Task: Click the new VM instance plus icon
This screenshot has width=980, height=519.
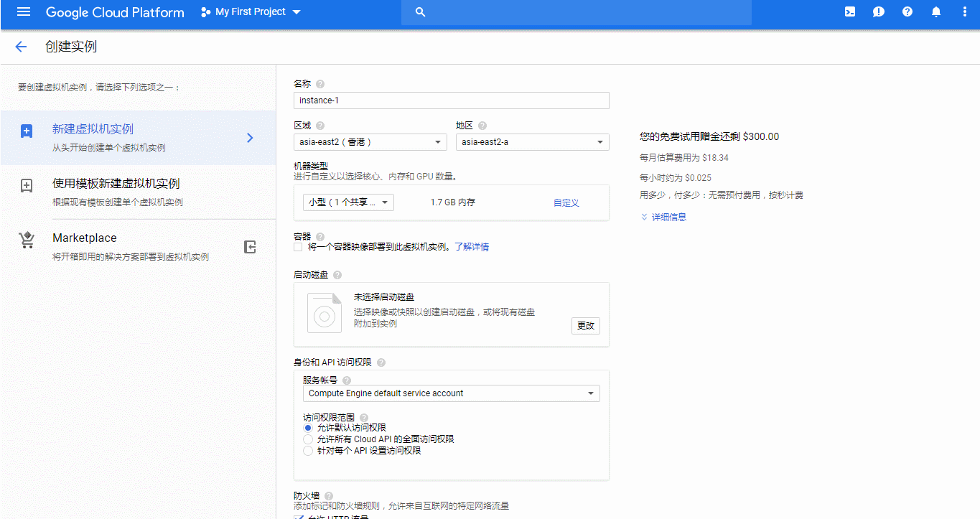Action: [27, 131]
